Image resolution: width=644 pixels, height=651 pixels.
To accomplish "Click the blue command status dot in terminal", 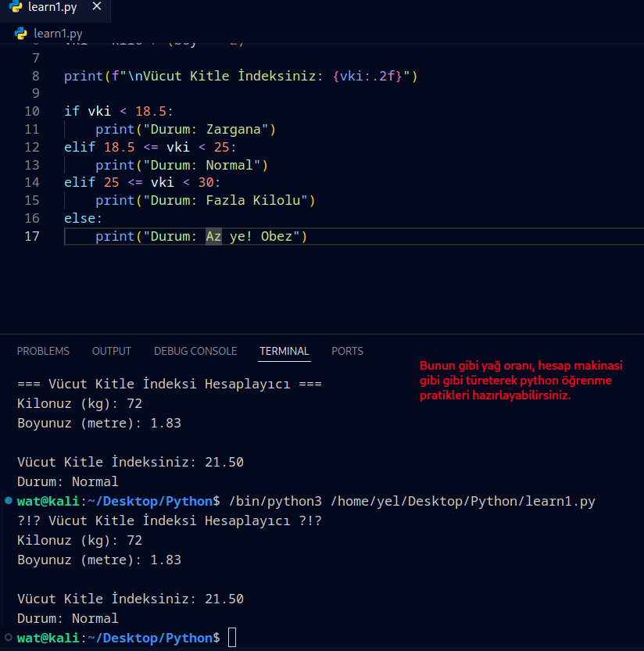I will click(9, 500).
